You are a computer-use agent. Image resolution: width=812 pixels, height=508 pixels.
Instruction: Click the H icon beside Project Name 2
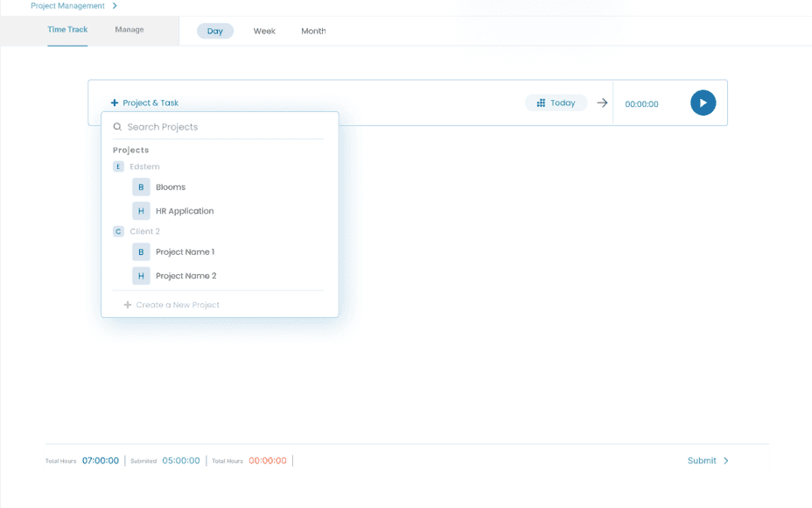[141, 276]
